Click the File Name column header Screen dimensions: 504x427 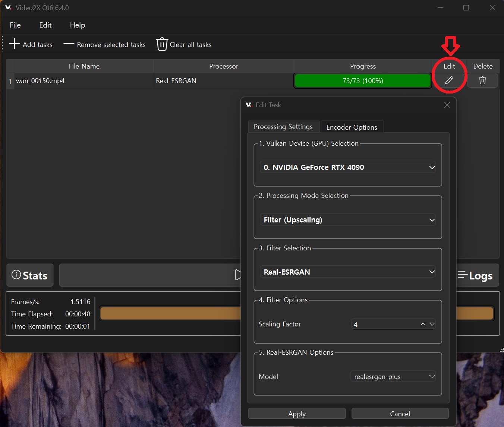[84, 66]
